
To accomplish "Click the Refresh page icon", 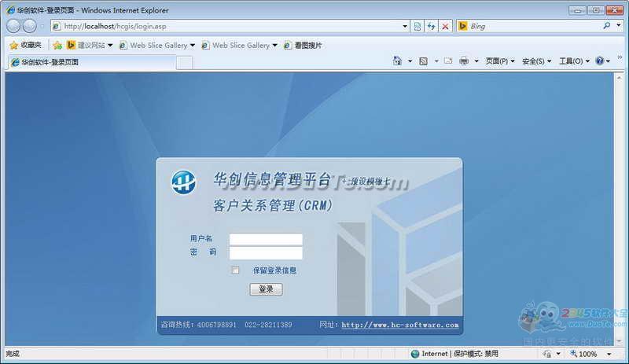I will pyautogui.click(x=431, y=27).
